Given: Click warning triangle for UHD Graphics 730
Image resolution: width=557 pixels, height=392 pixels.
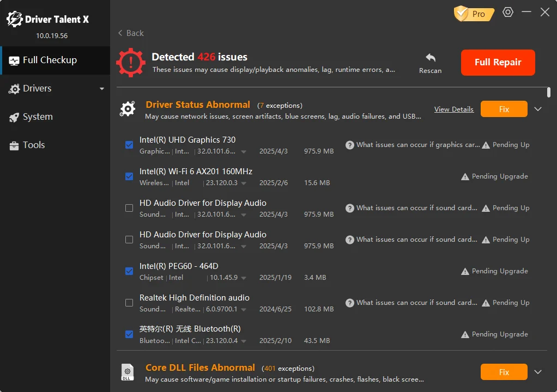Looking at the screenshot, I should pyautogui.click(x=486, y=145).
